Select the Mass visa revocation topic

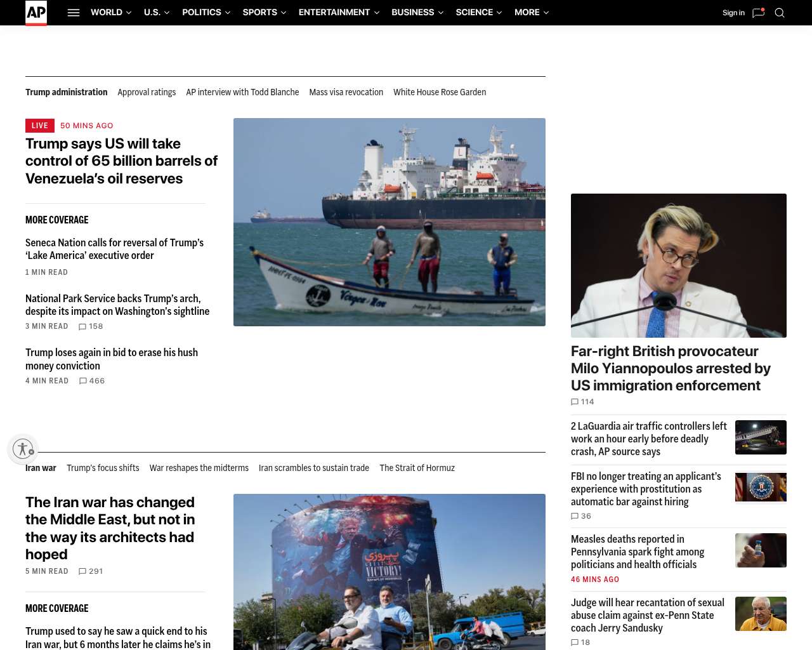[x=346, y=92]
